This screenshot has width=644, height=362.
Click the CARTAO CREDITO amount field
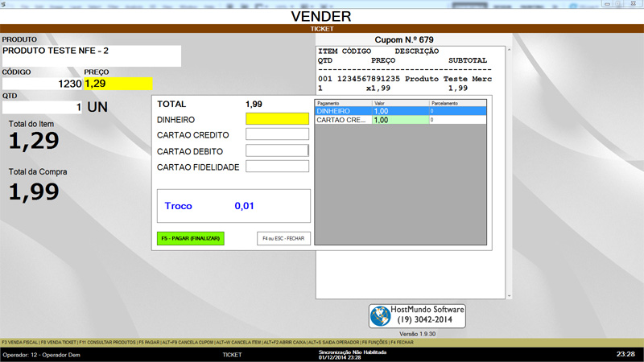click(277, 134)
